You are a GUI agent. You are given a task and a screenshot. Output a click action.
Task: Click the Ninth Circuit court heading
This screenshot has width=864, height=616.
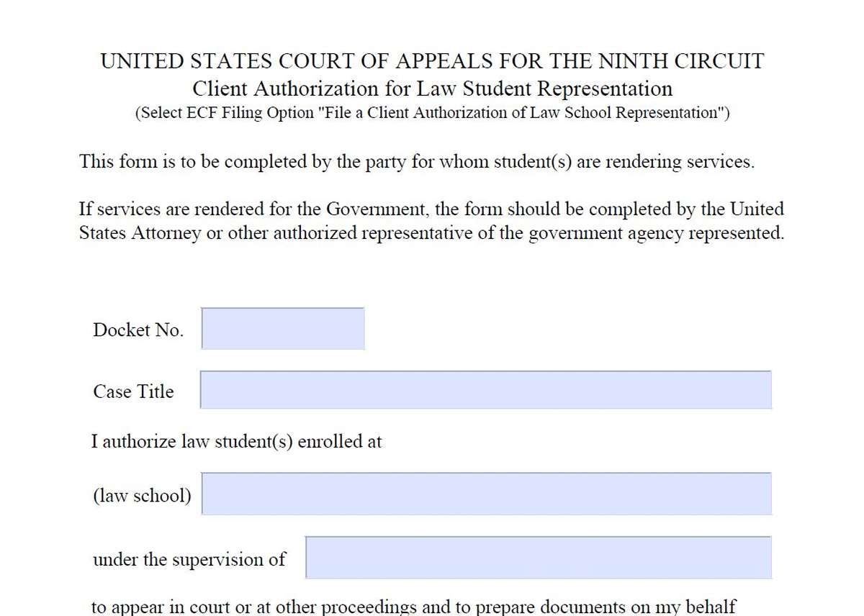pyautogui.click(x=432, y=61)
